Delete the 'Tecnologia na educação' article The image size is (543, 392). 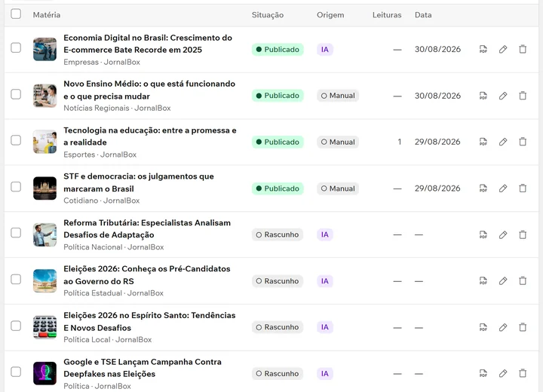(x=523, y=142)
